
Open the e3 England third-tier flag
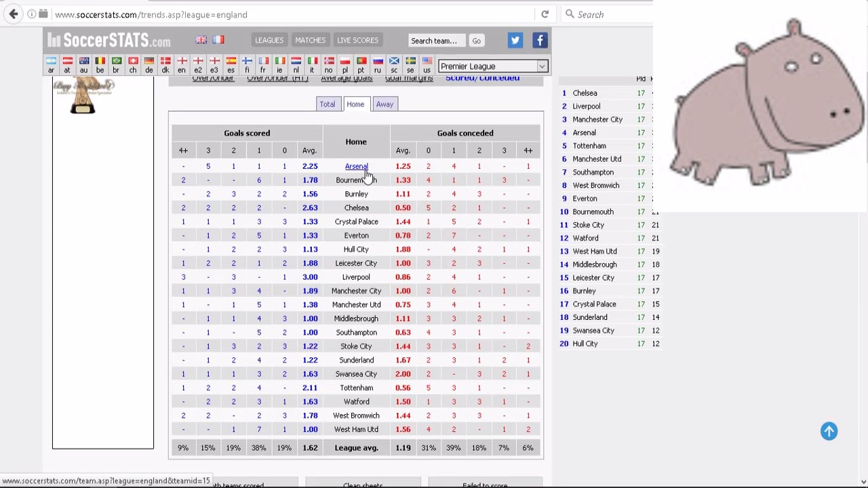(x=214, y=62)
